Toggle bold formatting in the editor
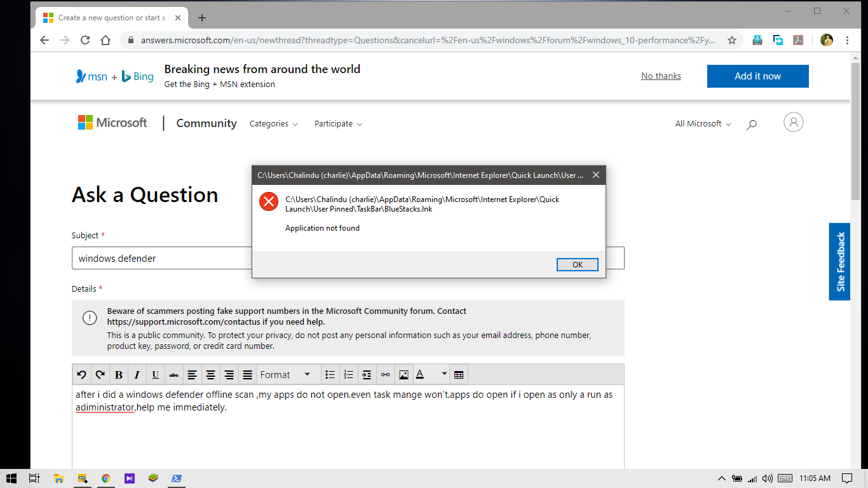868x488 pixels. (118, 375)
